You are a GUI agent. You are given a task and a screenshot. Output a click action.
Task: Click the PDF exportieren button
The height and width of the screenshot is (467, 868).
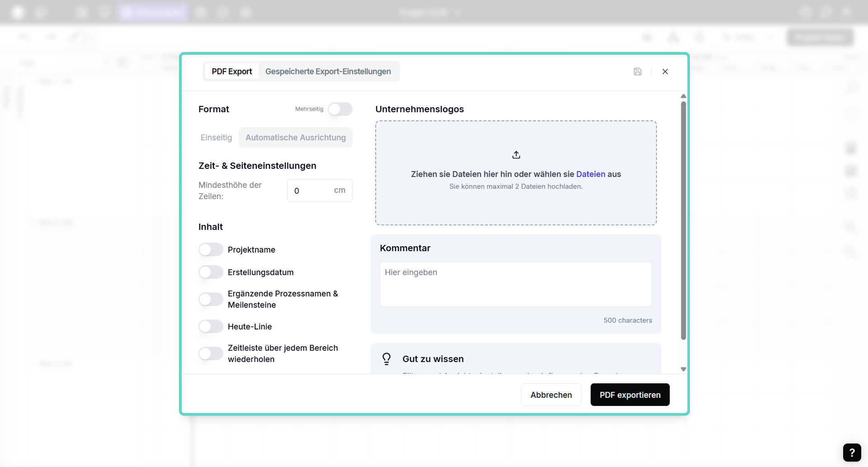tap(630, 395)
